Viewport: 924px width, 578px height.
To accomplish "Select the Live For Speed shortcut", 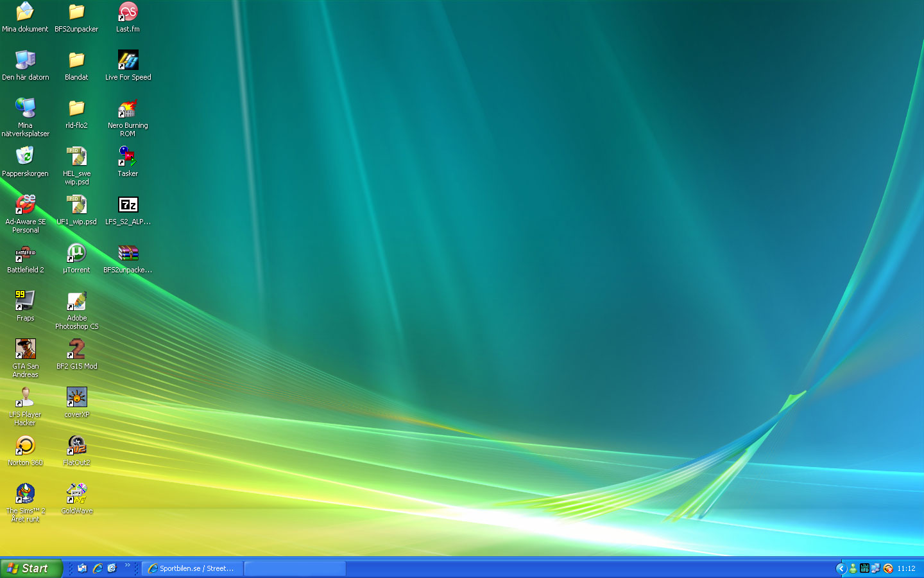I will [x=128, y=66].
